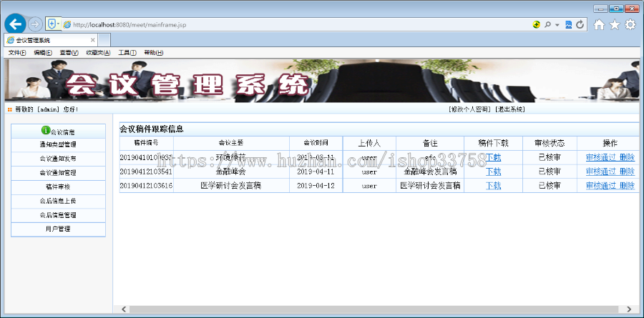This screenshot has height=318, width=644.
Task: Open the 查看(V) menu
Action: (69, 52)
